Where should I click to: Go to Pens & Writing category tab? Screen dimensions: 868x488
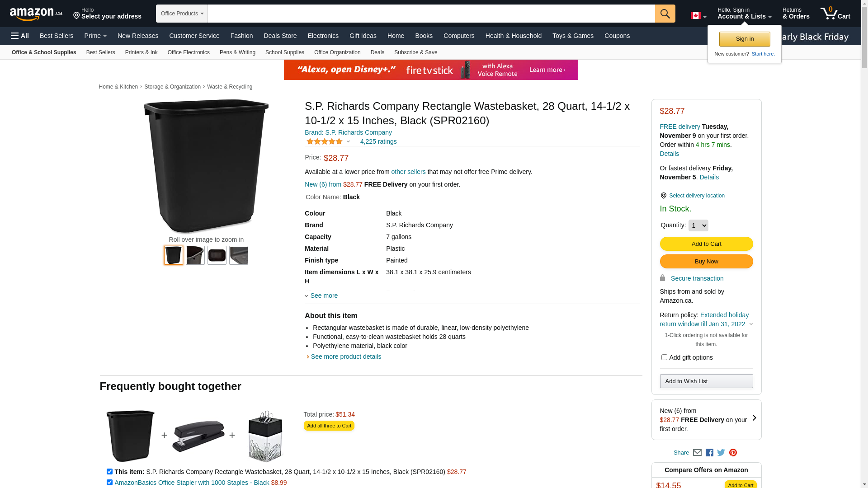coord(237,52)
